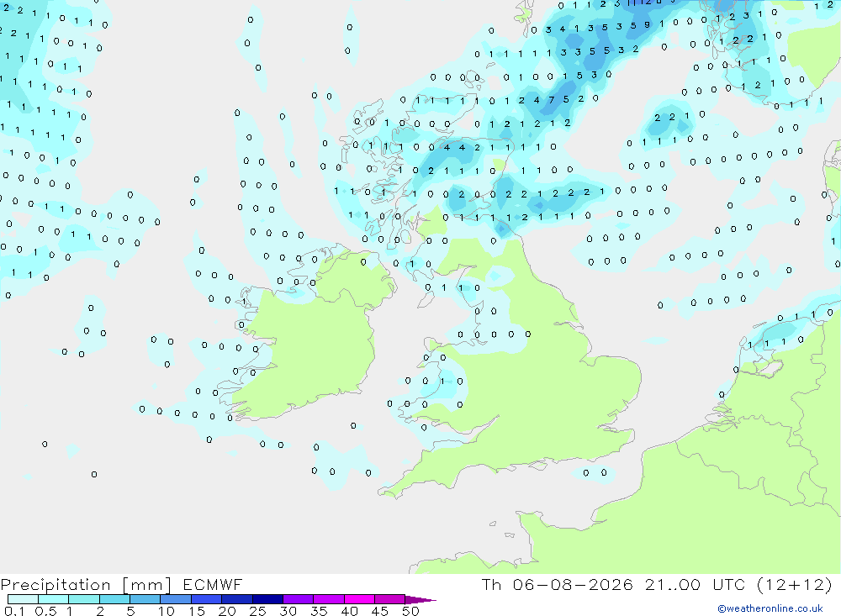Click the legend label '50'
841x616 pixels.
point(410,611)
